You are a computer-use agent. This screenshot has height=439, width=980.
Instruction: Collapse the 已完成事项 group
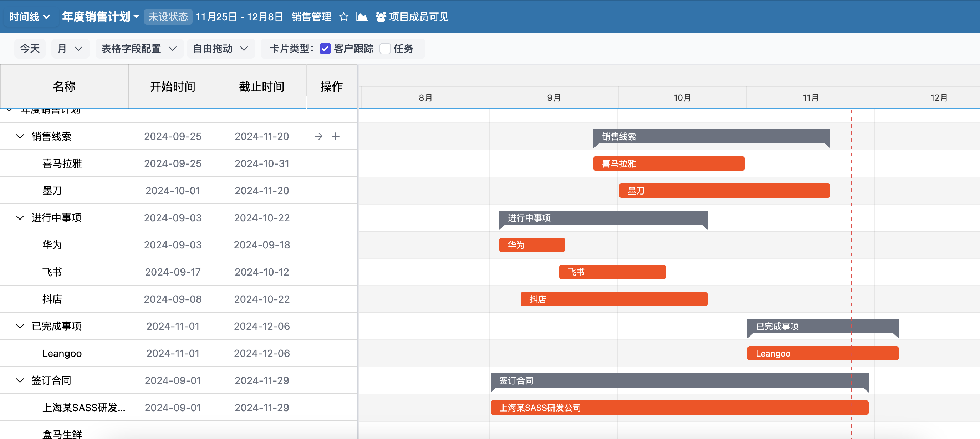[x=20, y=326]
